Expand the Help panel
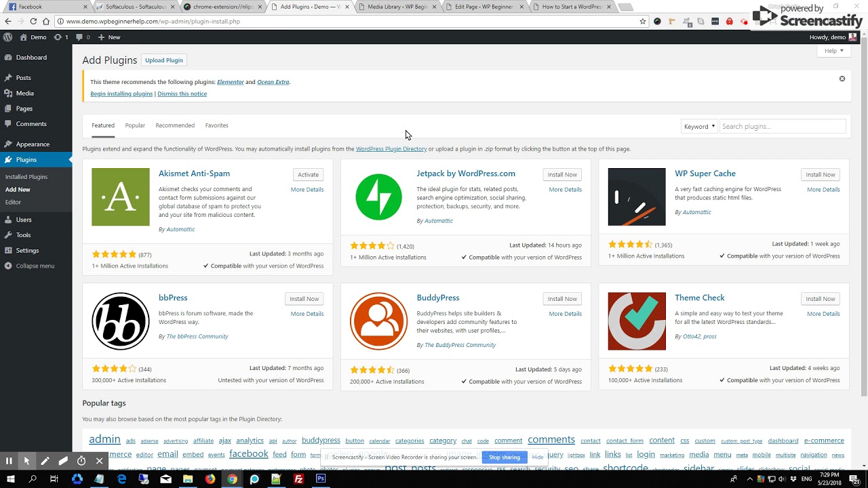 click(x=833, y=51)
